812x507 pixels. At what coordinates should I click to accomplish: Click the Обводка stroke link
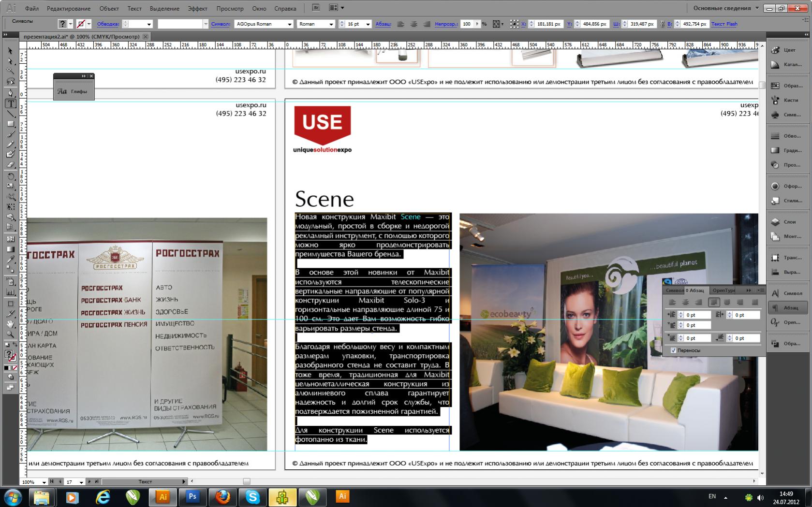click(108, 24)
